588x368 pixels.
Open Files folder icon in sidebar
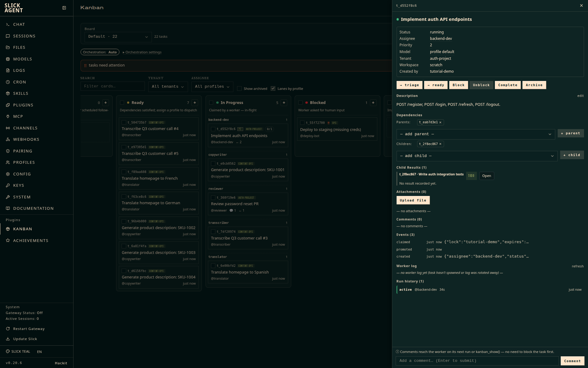(x=8, y=48)
